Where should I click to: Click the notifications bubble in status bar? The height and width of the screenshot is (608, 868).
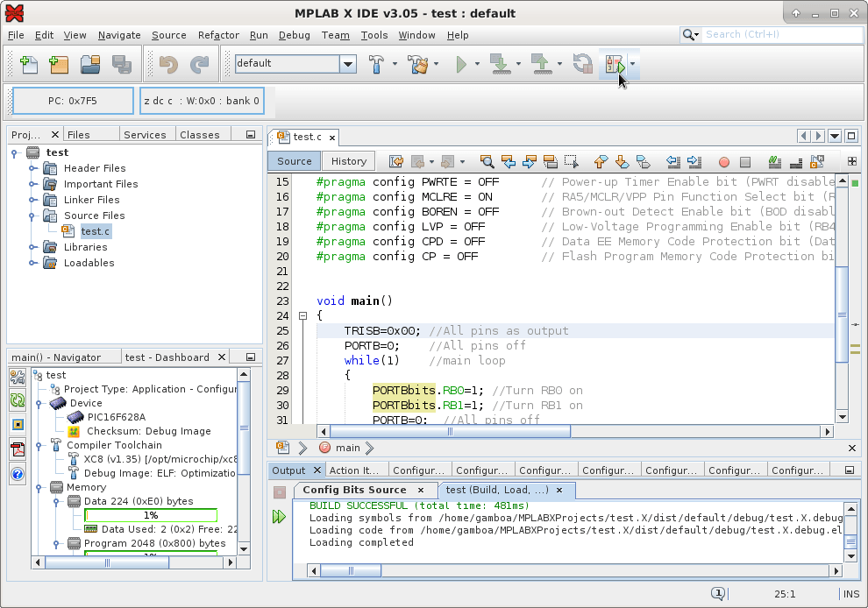pyautogui.click(x=718, y=594)
